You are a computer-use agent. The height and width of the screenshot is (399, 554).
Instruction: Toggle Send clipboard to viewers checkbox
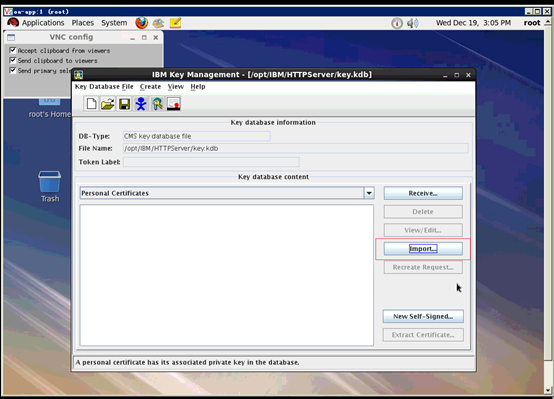tap(13, 60)
